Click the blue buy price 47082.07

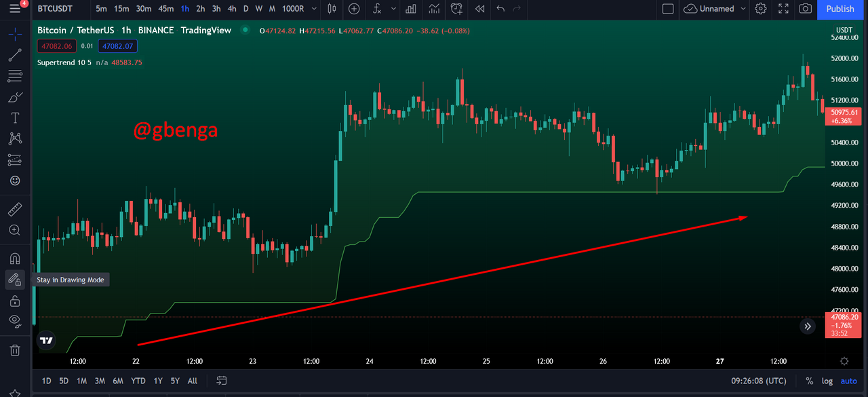tap(117, 46)
